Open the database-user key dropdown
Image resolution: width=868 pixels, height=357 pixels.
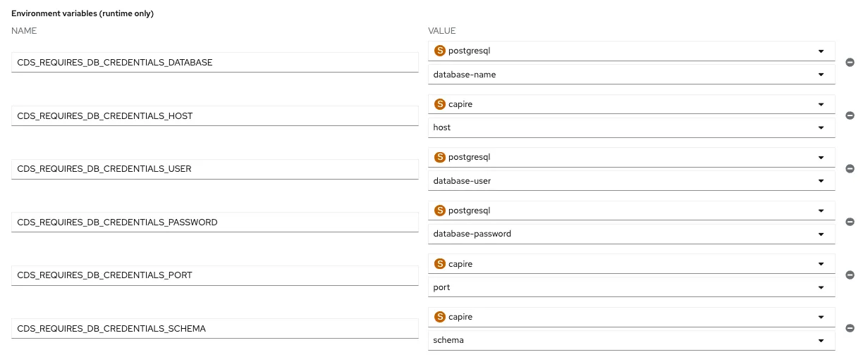click(631, 180)
